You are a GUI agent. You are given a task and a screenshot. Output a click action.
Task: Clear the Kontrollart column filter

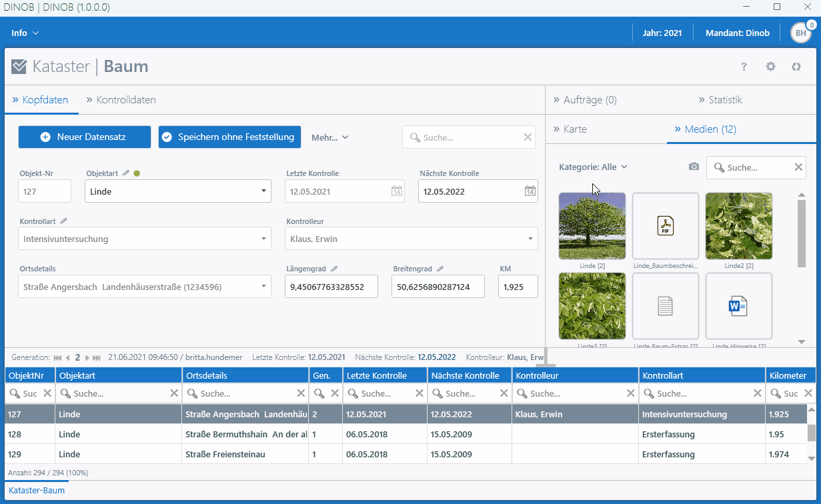tap(758, 393)
